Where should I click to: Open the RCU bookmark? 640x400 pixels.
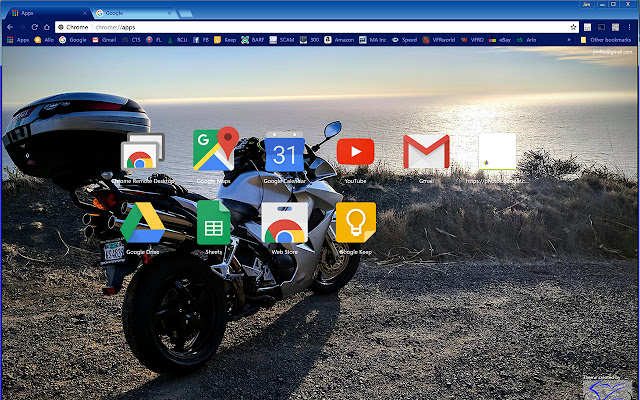177,40
